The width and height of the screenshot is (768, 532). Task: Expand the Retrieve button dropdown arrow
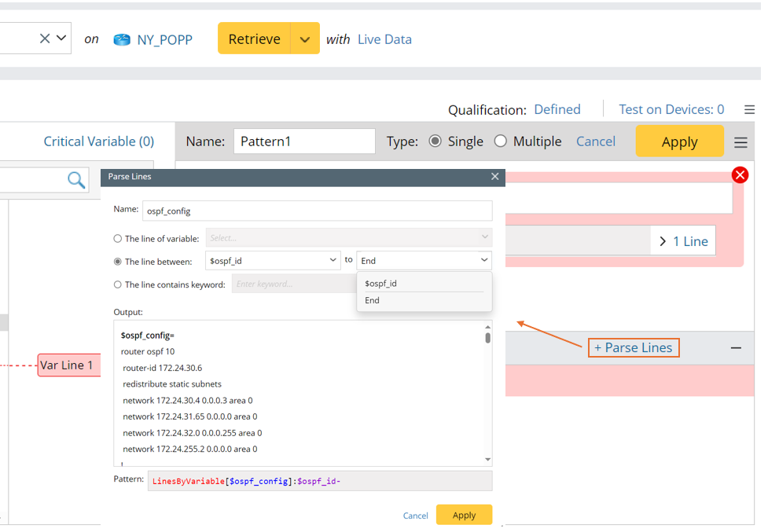305,39
